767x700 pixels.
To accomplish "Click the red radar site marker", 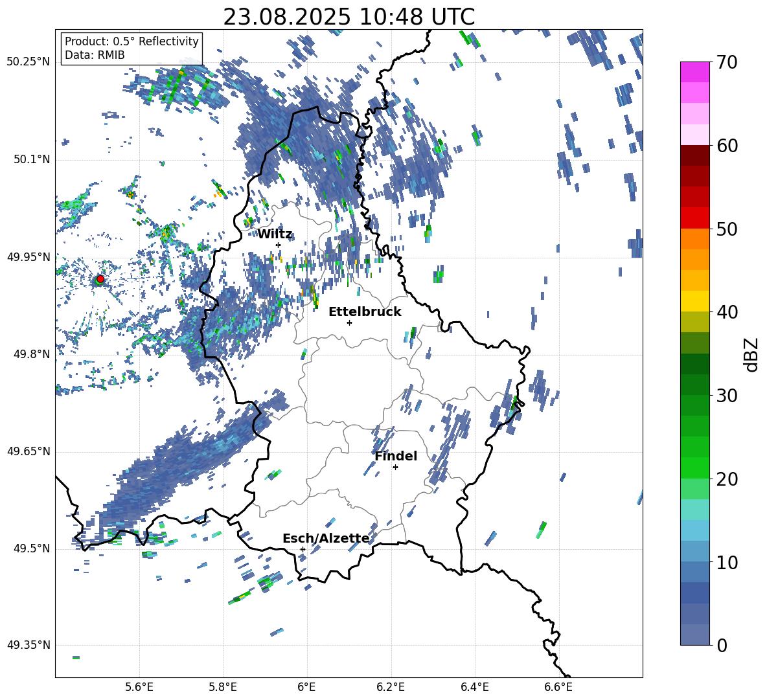I will coord(100,279).
